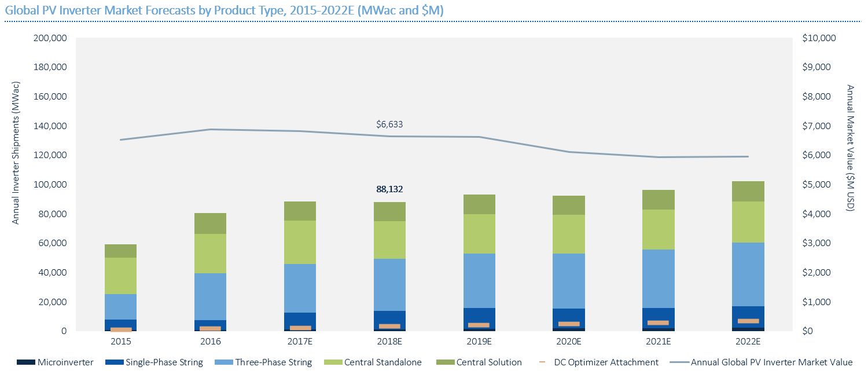Click the 88,132 data label above 2018E bar

(389, 189)
